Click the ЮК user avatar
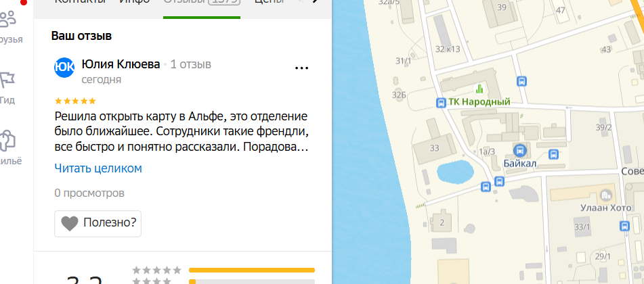This screenshot has width=644, height=284. tap(64, 68)
